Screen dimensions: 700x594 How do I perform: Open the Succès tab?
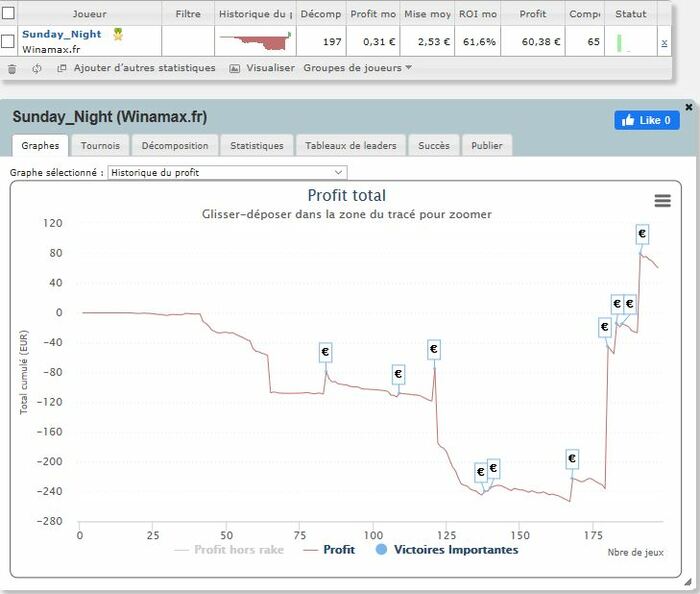point(434,145)
